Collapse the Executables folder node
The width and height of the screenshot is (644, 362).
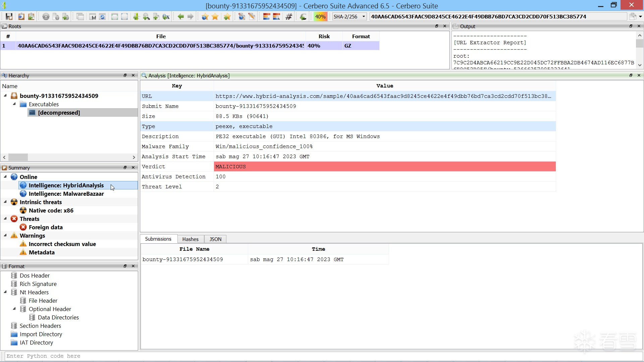point(14,104)
